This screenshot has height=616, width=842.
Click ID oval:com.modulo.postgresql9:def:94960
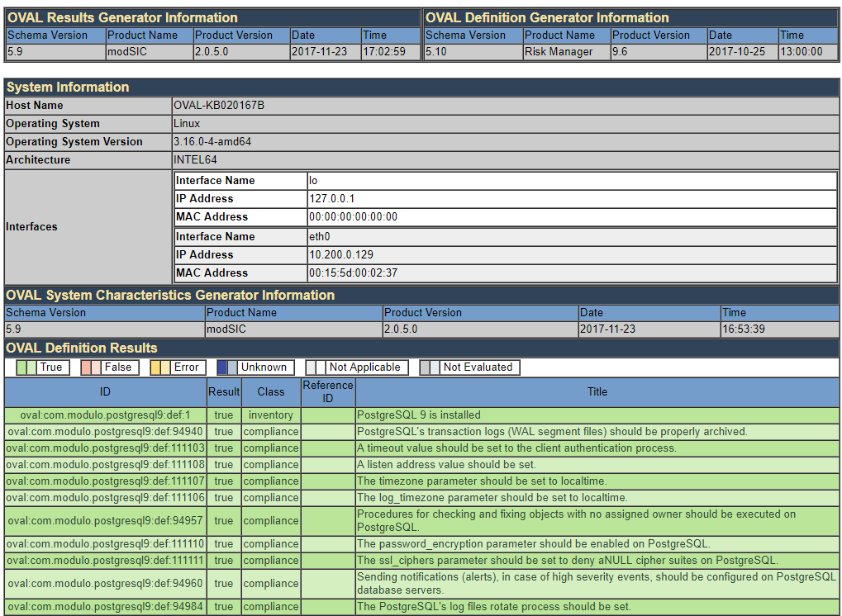105,584
